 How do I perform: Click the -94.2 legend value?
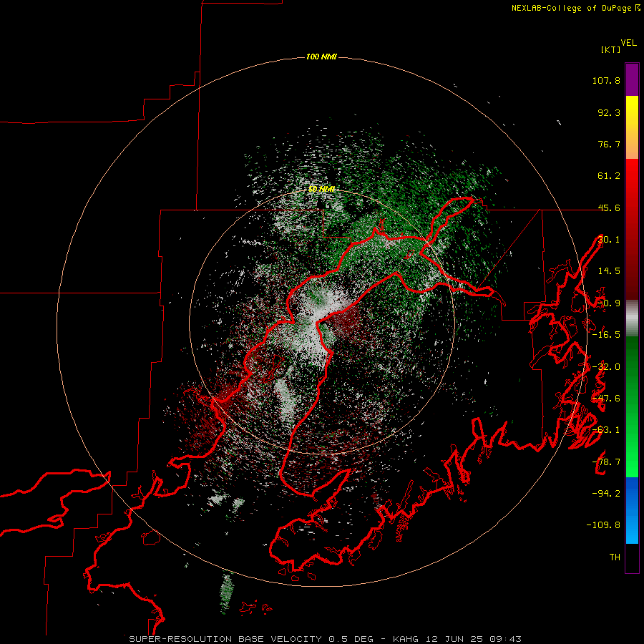coord(606,493)
